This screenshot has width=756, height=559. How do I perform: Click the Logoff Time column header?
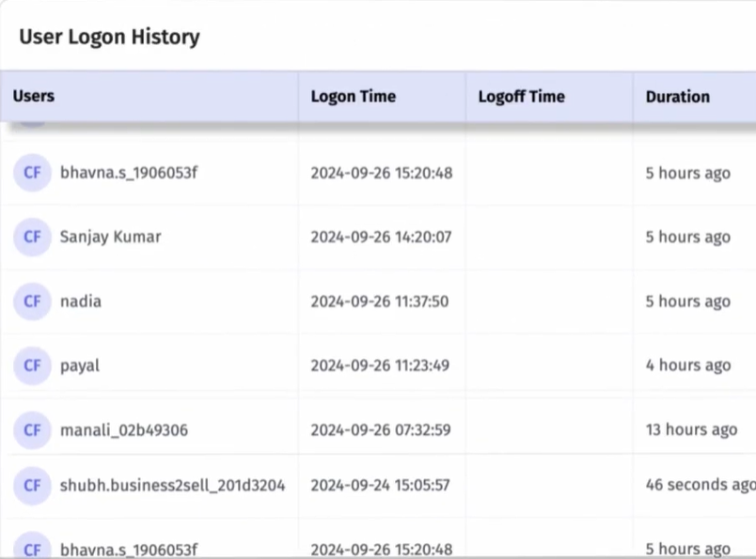point(522,96)
